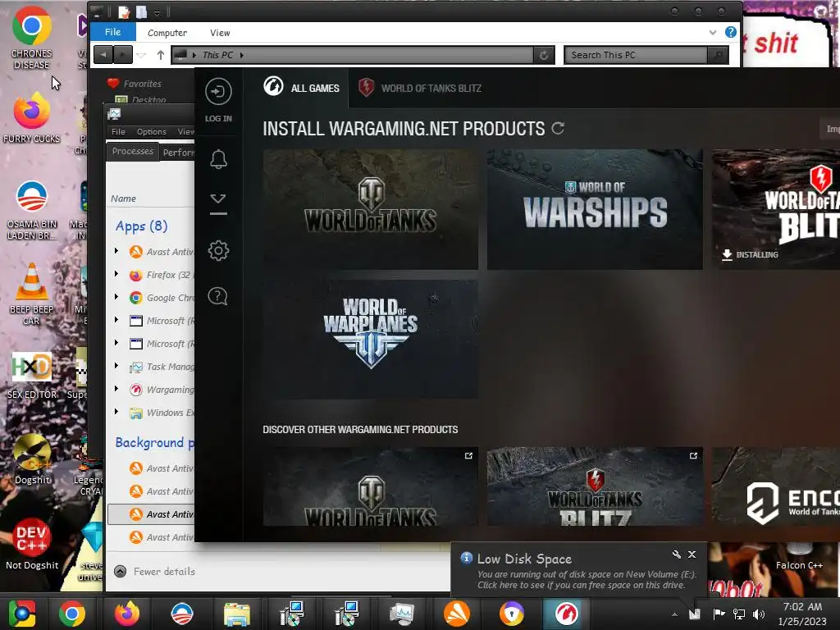The height and width of the screenshot is (630, 840).
Task: Open the Task Manager File menu
Action: (118, 131)
